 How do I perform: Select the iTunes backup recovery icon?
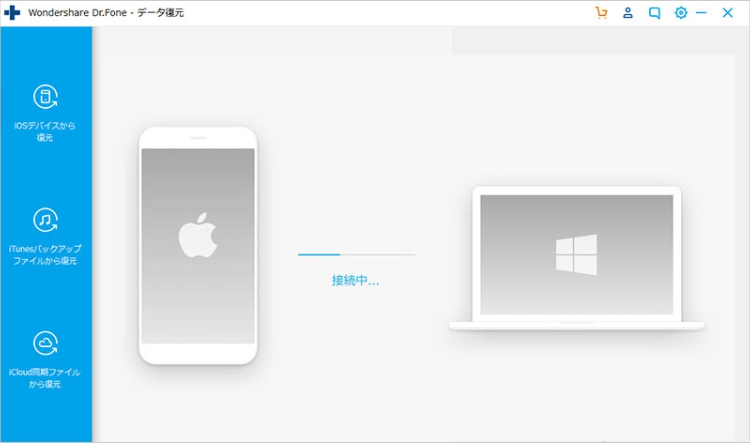[45, 220]
